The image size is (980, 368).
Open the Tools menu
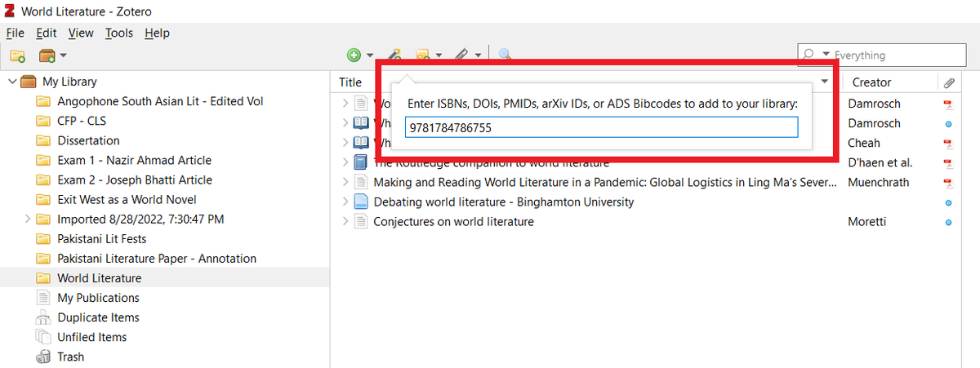pos(118,33)
